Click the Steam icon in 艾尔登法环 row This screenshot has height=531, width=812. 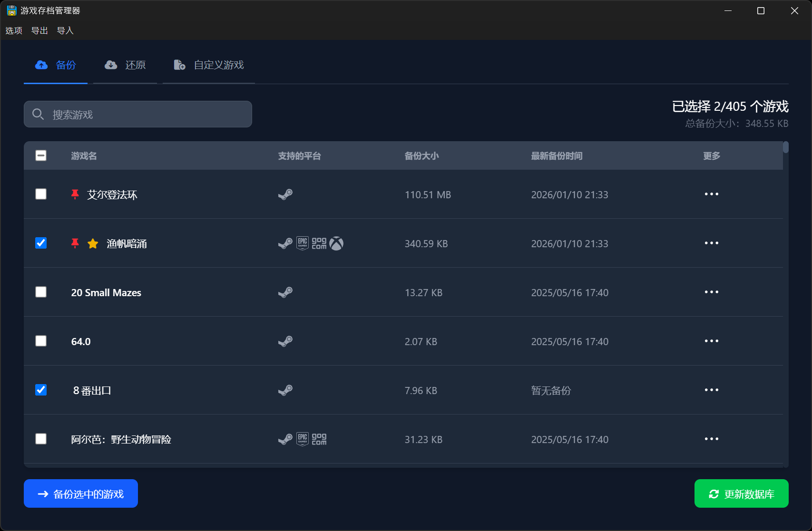pos(285,194)
